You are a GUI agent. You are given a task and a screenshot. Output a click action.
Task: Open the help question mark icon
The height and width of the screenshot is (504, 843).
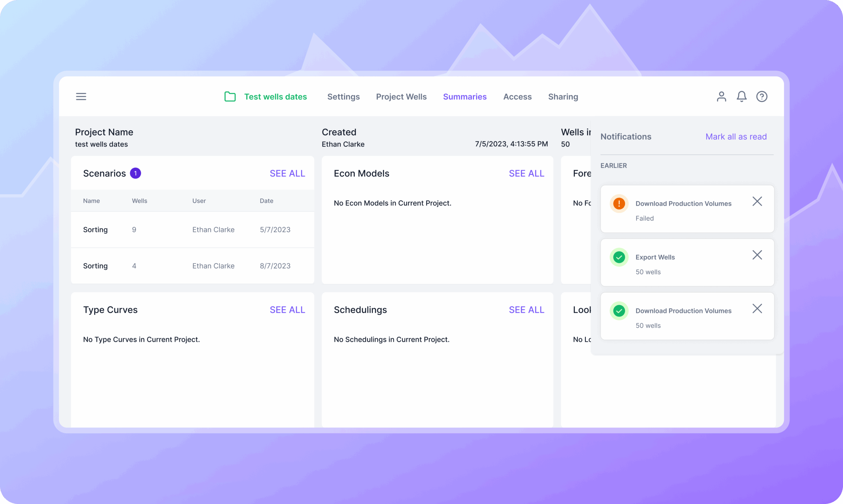tap(762, 96)
